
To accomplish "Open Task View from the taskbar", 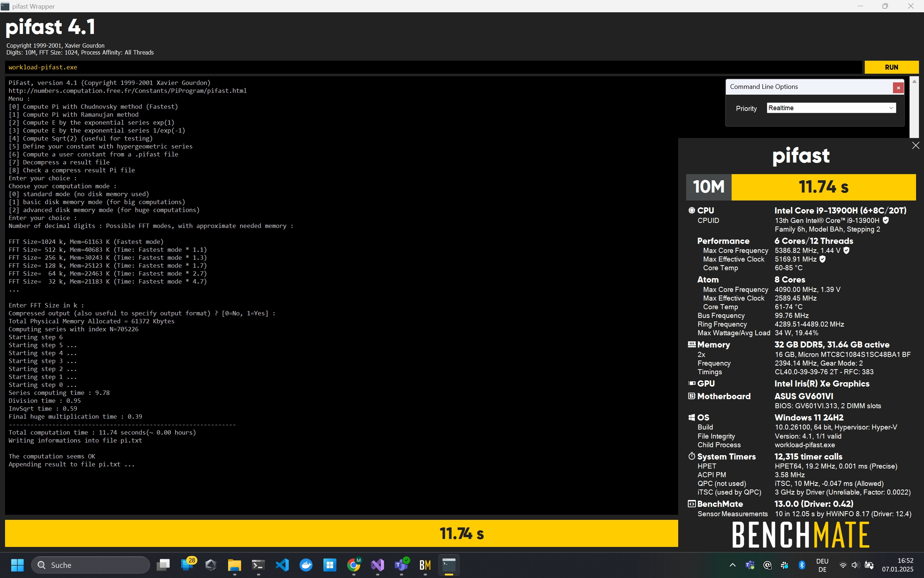I will [x=163, y=565].
